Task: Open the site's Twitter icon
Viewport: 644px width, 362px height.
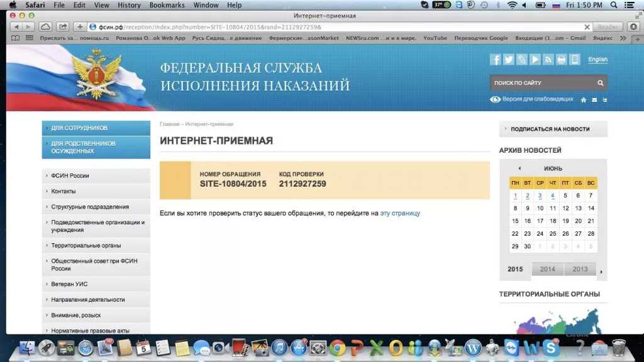Action: [x=508, y=60]
